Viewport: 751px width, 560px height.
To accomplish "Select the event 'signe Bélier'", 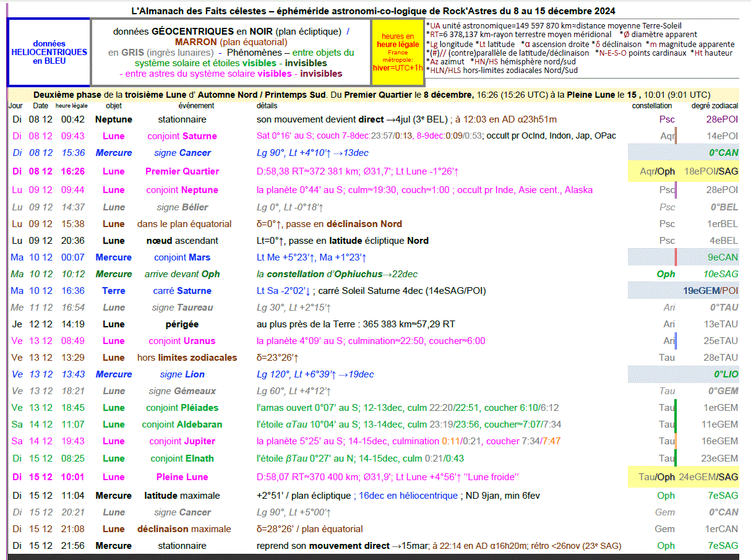I will click(182, 207).
